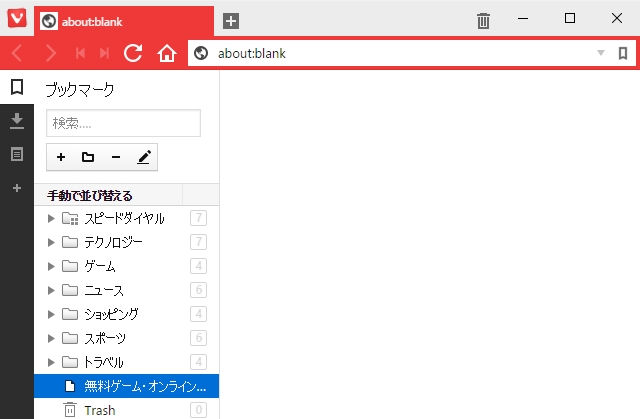This screenshot has width=640, height=419.
Task: Reload the current page
Action: (133, 53)
